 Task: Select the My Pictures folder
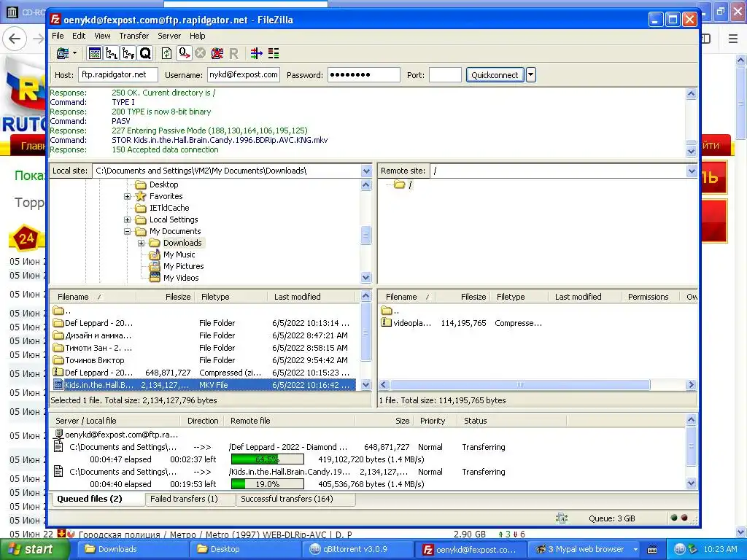click(x=183, y=266)
